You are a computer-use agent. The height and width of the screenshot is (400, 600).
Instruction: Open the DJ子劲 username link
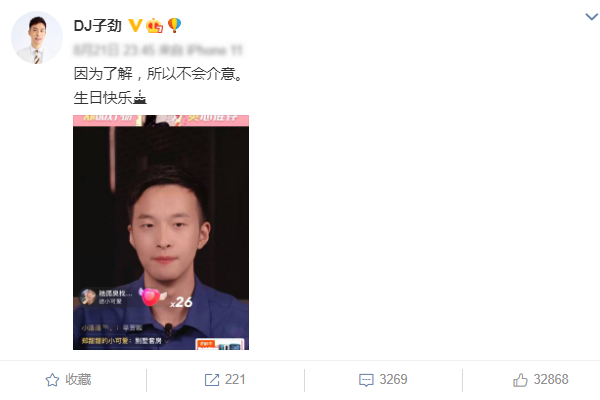[97, 26]
